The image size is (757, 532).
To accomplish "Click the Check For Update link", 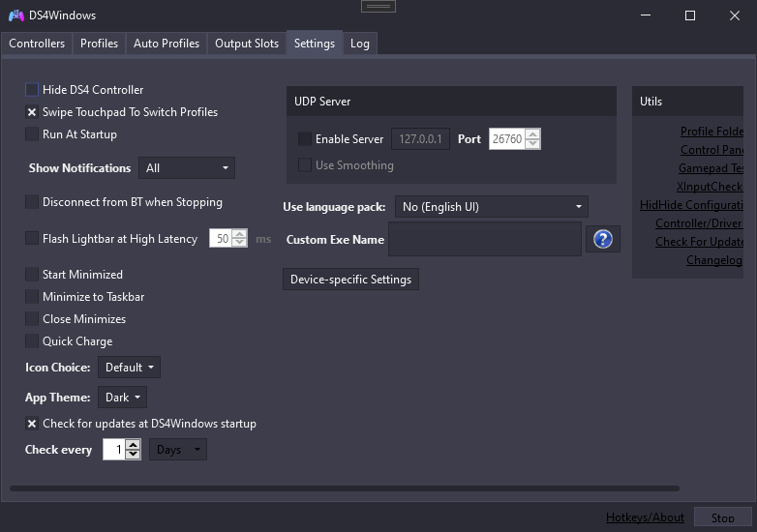I will coord(699,241).
